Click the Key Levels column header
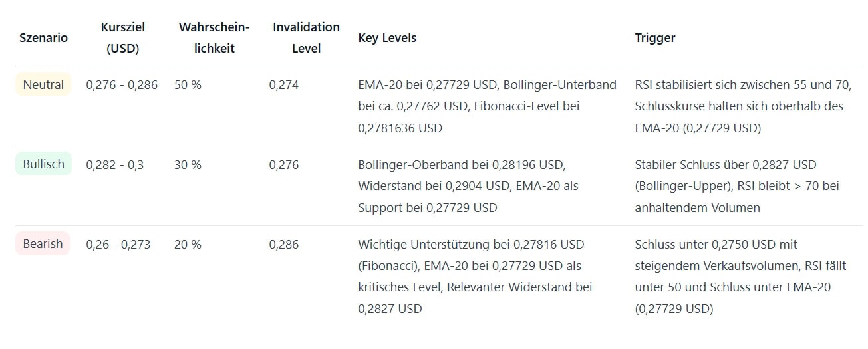868x349 pixels. pos(387,38)
